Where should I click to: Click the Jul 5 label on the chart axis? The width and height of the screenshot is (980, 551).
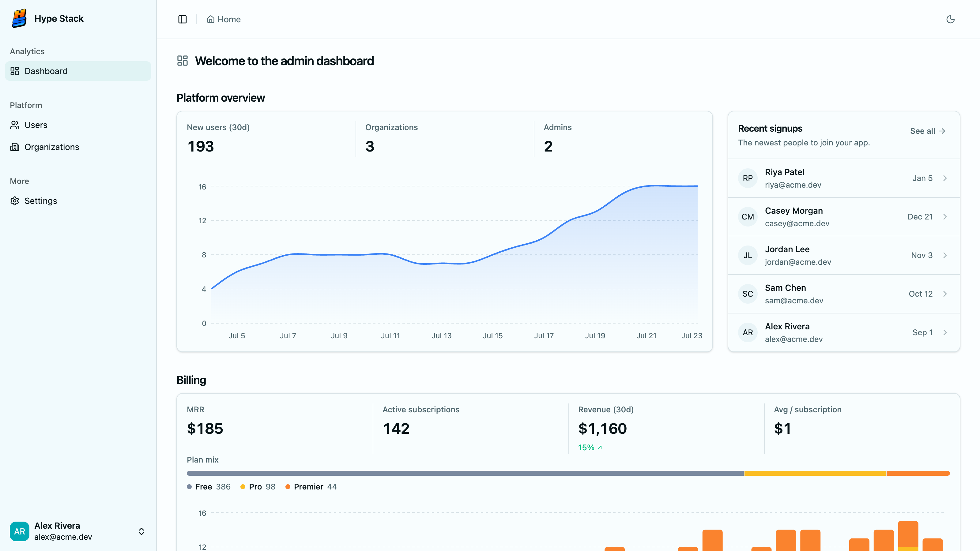237,336
